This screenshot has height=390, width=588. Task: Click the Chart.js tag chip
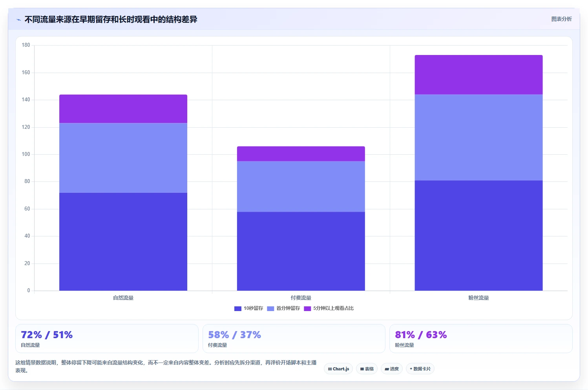(338, 369)
